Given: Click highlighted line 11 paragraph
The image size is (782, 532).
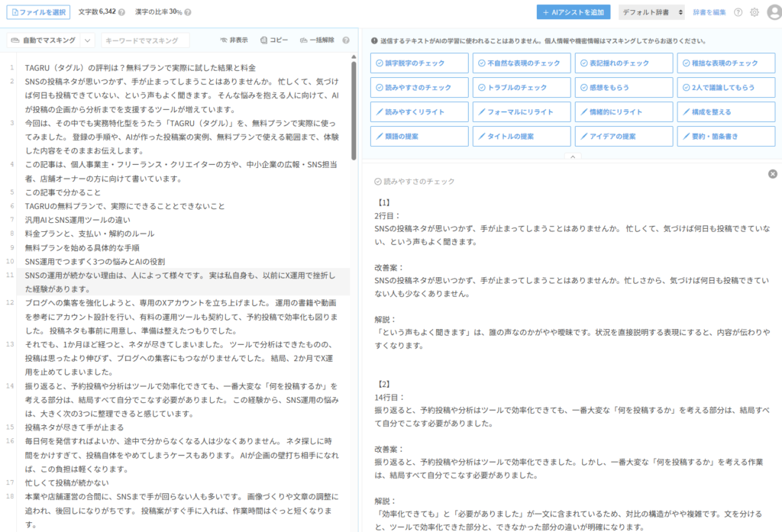Looking at the screenshot, I should [x=183, y=282].
